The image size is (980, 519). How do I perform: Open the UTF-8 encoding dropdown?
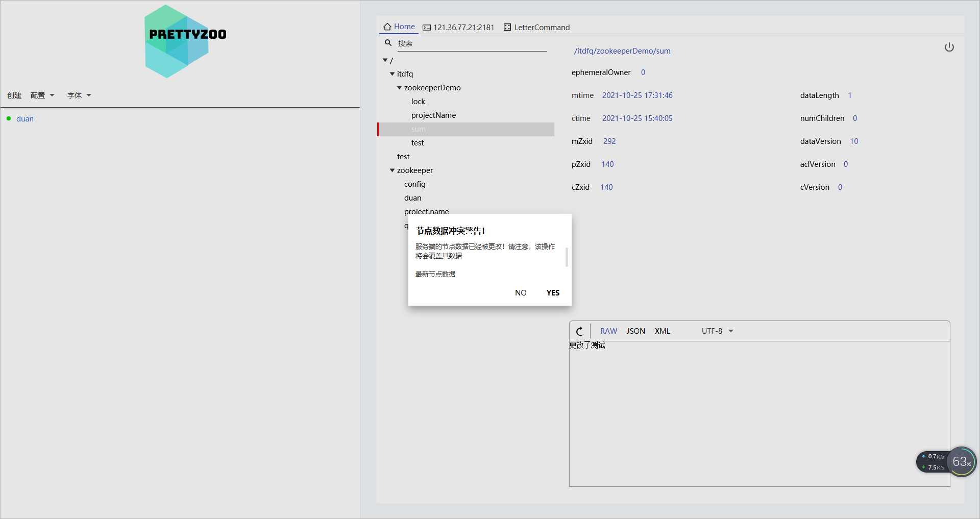click(x=717, y=331)
